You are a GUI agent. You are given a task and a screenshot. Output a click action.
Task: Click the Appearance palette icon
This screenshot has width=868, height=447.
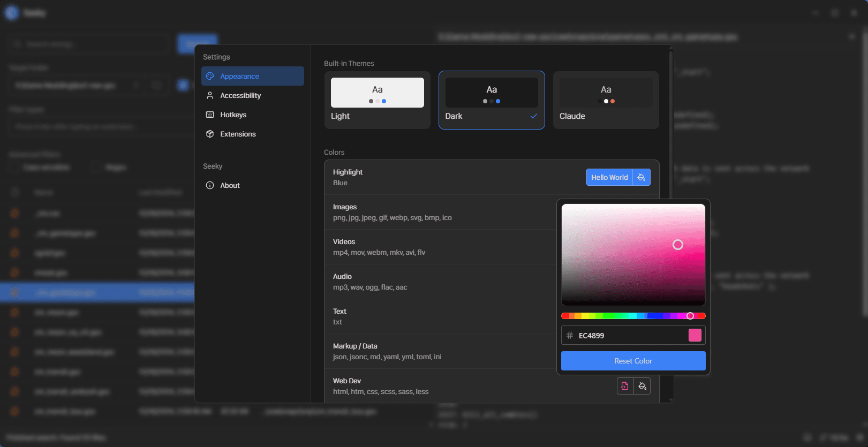click(x=210, y=76)
